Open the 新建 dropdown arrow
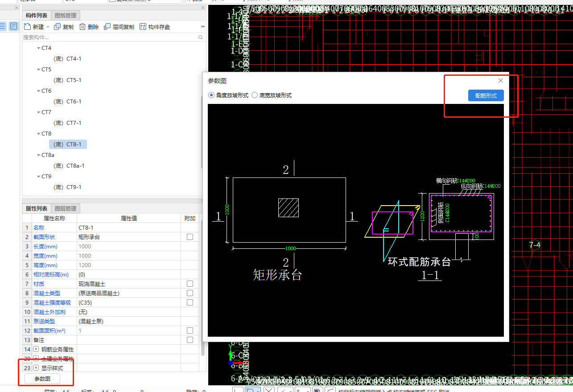The width and height of the screenshot is (573, 392). pos(48,27)
